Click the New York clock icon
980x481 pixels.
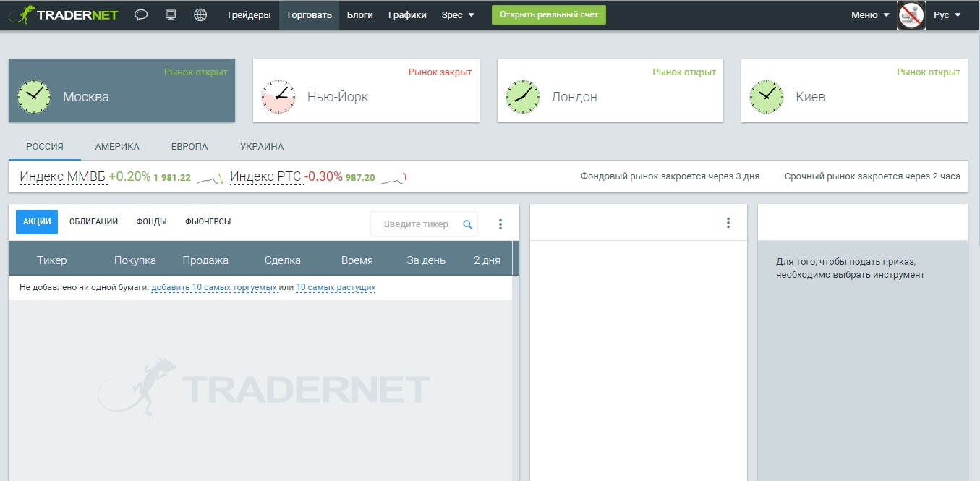tap(278, 96)
